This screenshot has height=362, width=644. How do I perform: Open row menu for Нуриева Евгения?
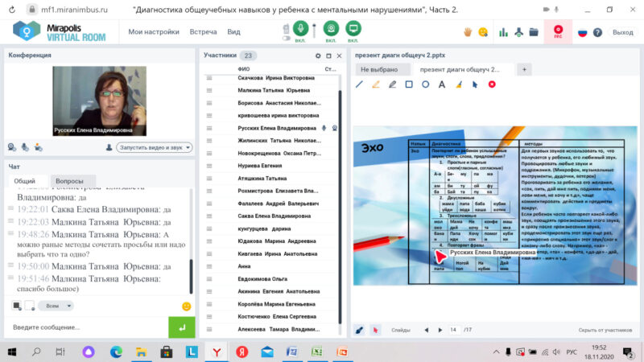pos(209,166)
